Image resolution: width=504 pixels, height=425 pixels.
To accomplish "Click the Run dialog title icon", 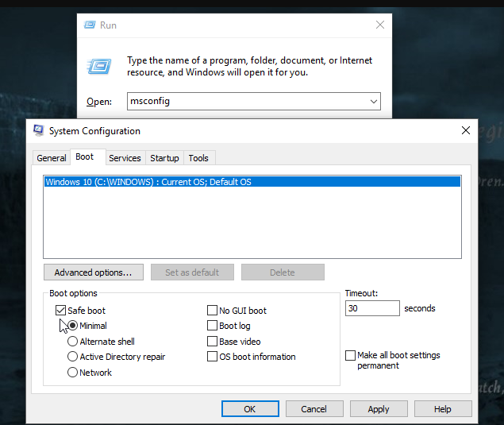I will click(x=90, y=25).
